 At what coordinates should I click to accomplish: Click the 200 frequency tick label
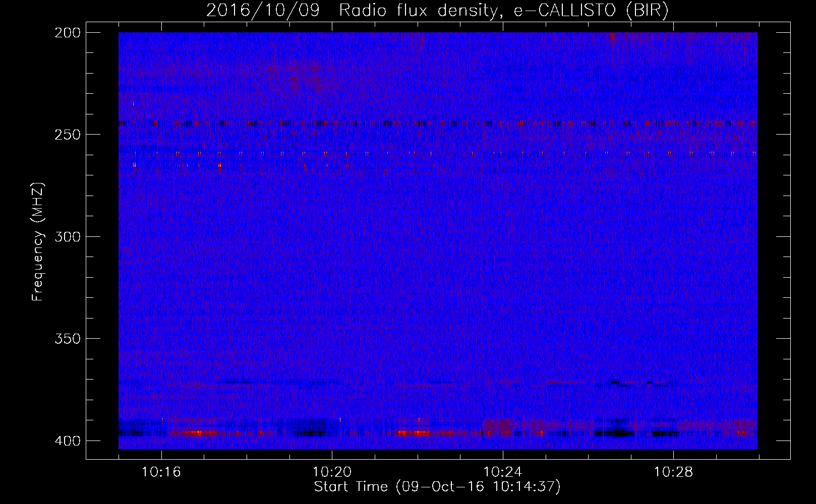(x=67, y=33)
